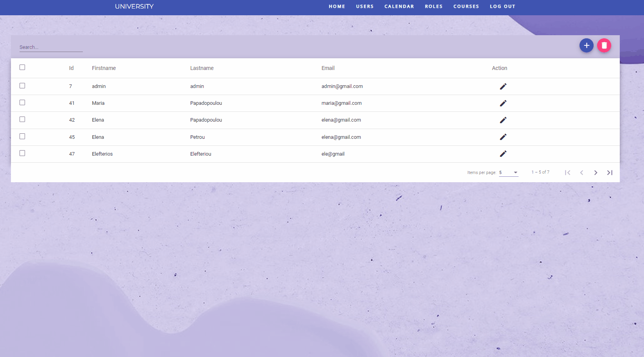The height and width of the screenshot is (357, 644).
Task: Click the Petrou lastname cell
Action: tap(197, 137)
